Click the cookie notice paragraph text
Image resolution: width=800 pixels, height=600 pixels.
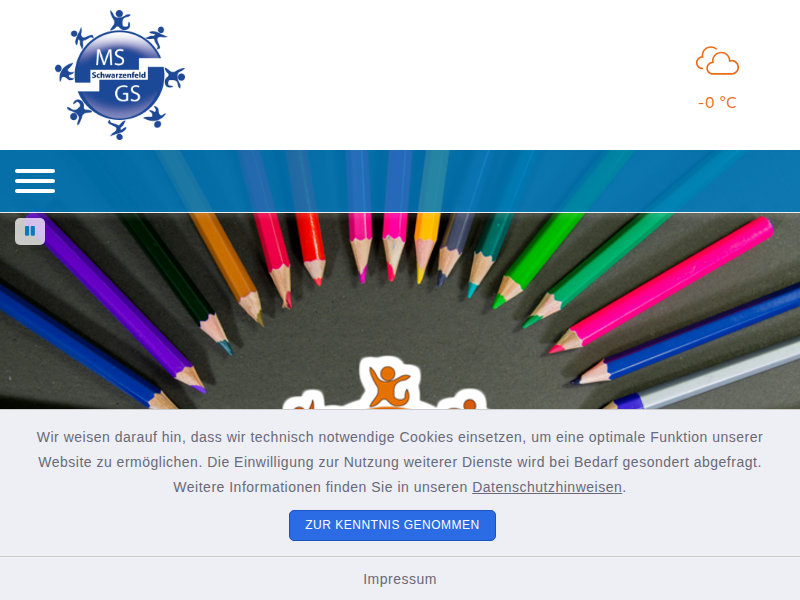pyautogui.click(x=400, y=462)
